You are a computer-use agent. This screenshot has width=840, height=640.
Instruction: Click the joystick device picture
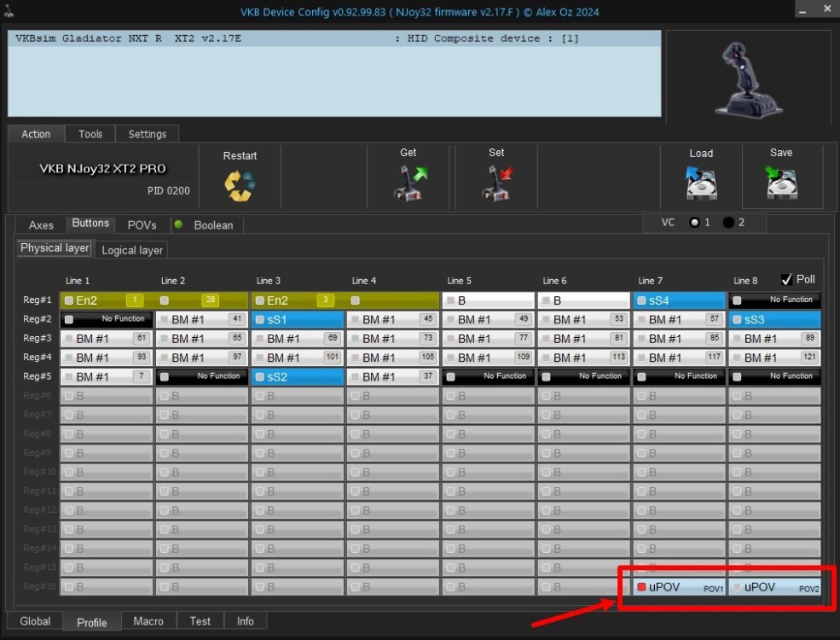(748, 80)
